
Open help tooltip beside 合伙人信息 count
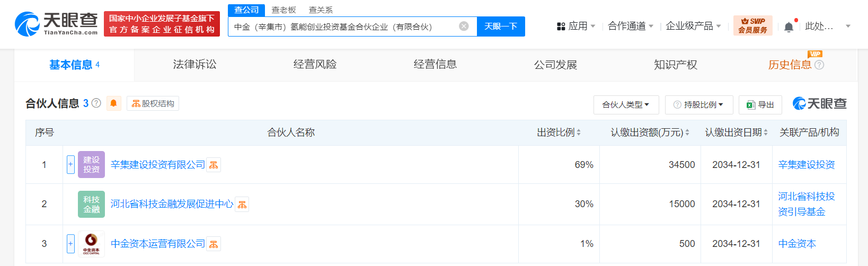point(96,103)
